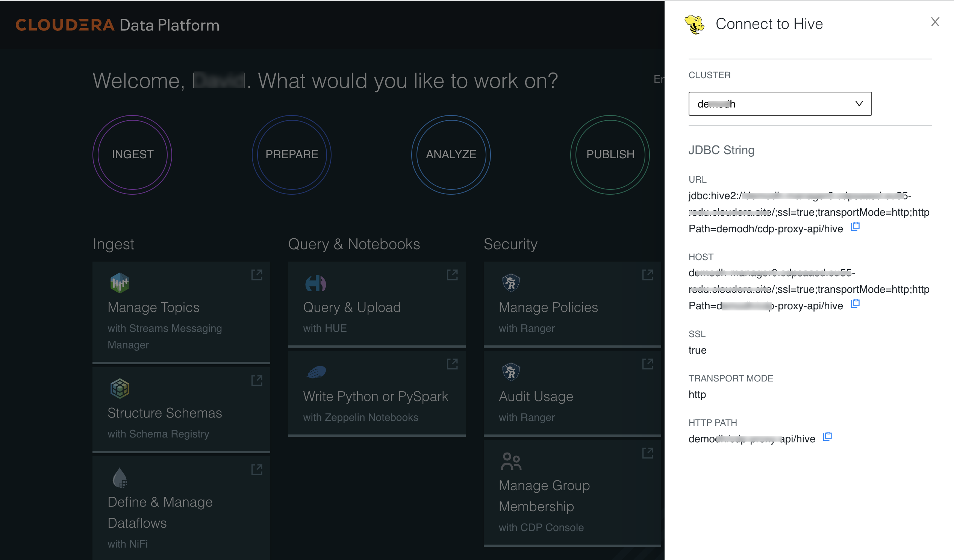This screenshot has height=560, width=954.
Task: Open the Audit Usage card
Action: (x=572, y=394)
